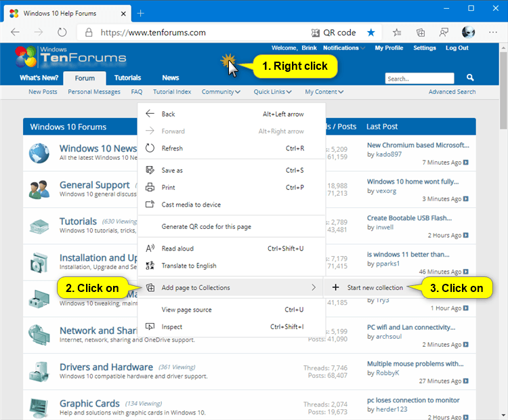Choose Save as in the context menu
Viewport: 508px width, 420px height.
[232, 171]
